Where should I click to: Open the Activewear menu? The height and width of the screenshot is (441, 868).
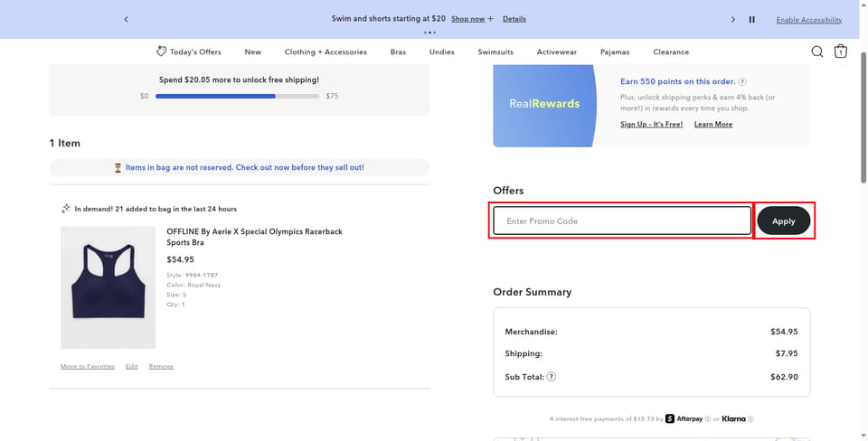[x=557, y=52]
